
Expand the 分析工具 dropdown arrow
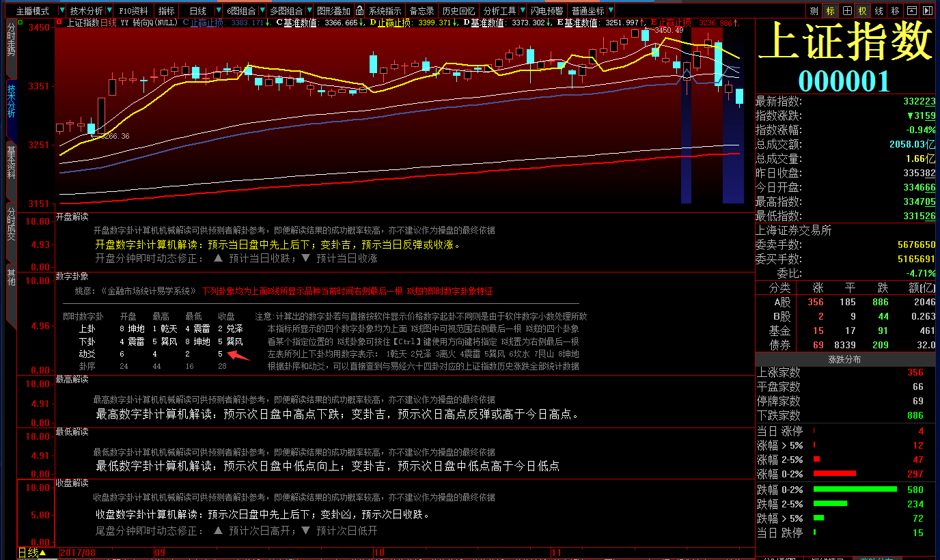[x=523, y=11]
